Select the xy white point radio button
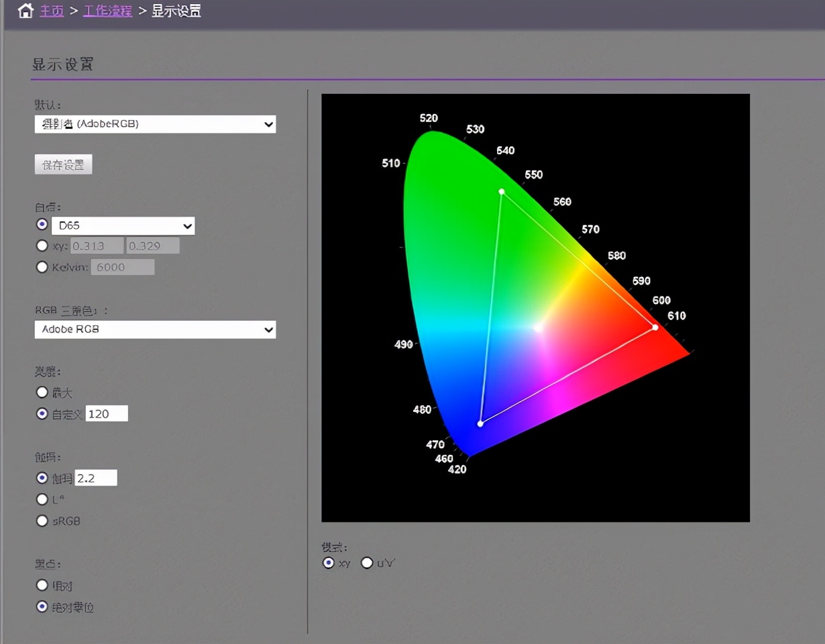This screenshot has width=825, height=644. coord(42,246)
